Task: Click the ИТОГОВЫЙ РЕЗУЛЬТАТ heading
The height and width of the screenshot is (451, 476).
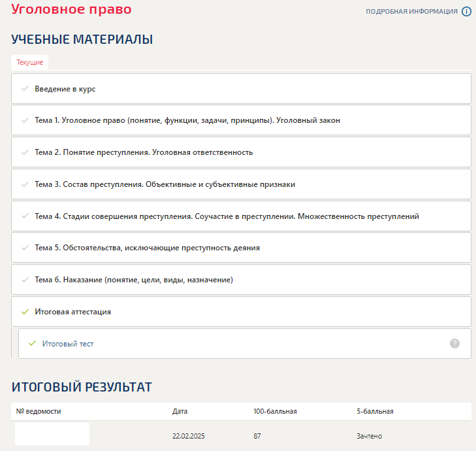Action: 82,387
